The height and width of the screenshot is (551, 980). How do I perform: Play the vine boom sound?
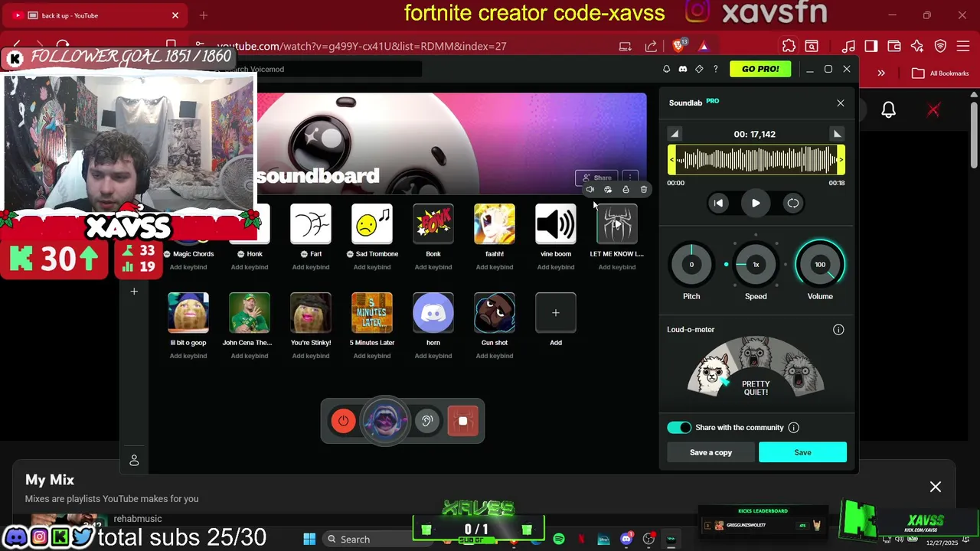[x=556, y=224]
